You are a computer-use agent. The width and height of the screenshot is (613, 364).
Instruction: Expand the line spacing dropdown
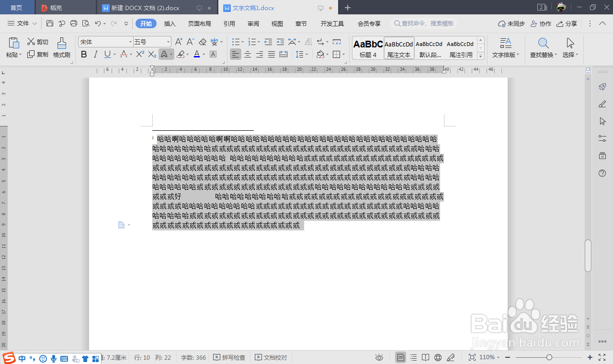point(306,55)
